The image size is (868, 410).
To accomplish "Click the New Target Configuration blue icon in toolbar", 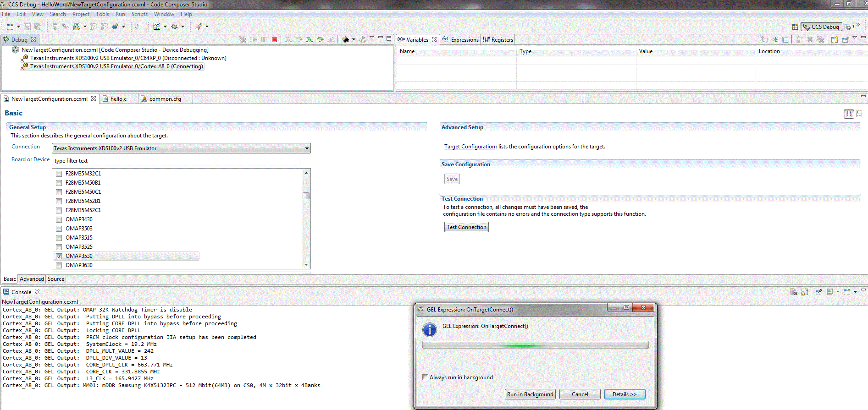I will click(115, 27).
